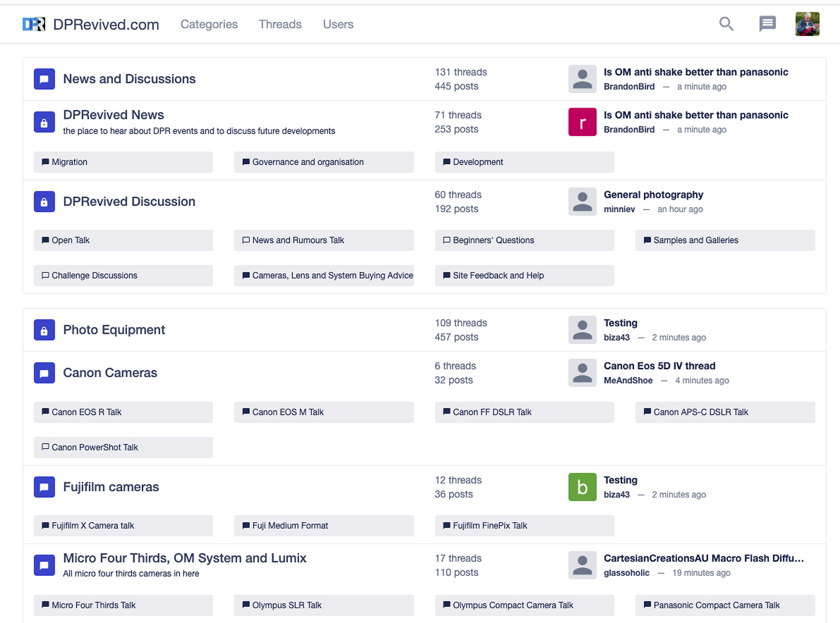The image size is (840, 623).
Task: Click the green 'b' user avatar
Action: coord(582,487)
